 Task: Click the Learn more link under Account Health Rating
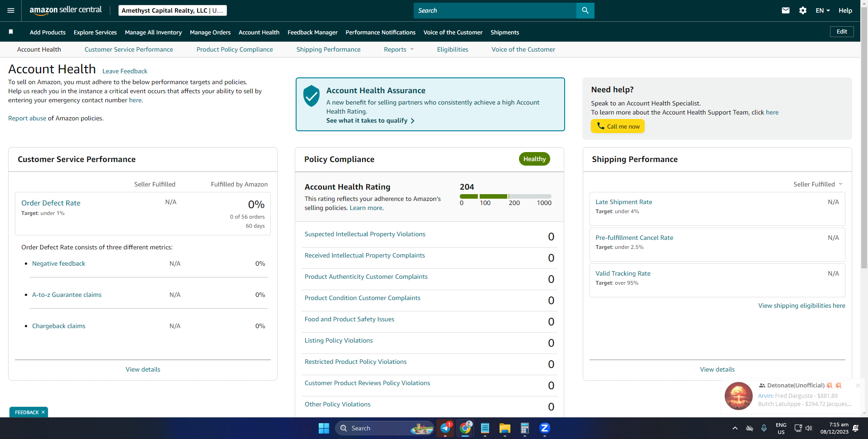367,208
